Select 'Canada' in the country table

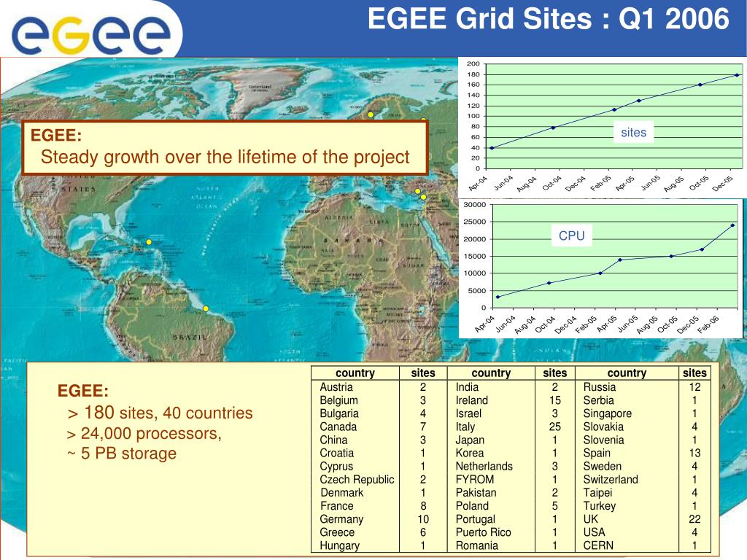tap(338, 427)
